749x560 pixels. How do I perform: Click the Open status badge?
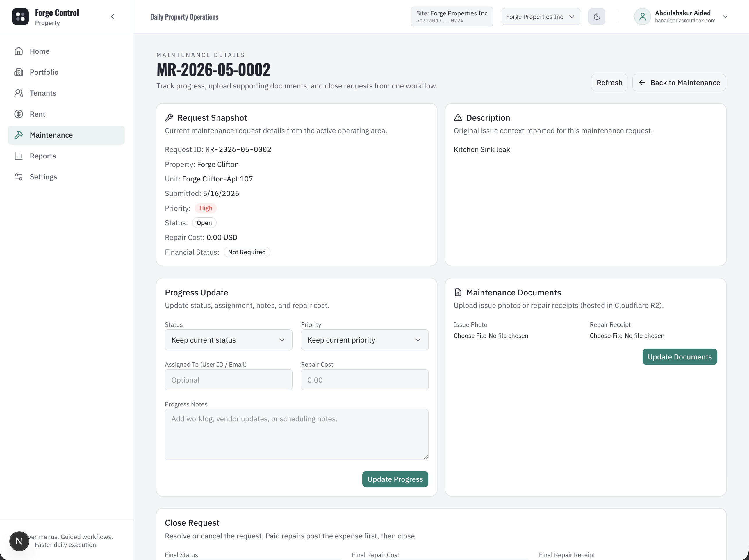[x=204, y=223]
